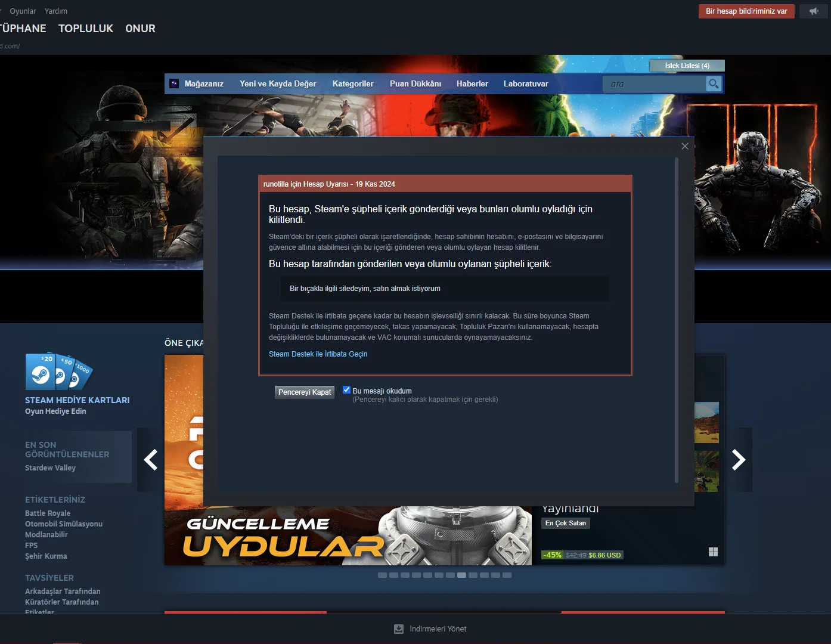Open the STEAM HEDİYE KARTLARI link
831x644 pixels.
[77, 400]
